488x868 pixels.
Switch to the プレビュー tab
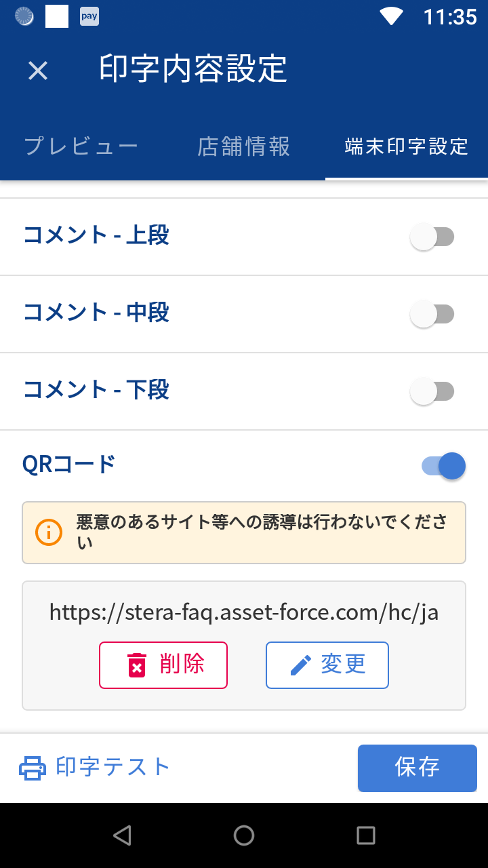tap(81, 146)
